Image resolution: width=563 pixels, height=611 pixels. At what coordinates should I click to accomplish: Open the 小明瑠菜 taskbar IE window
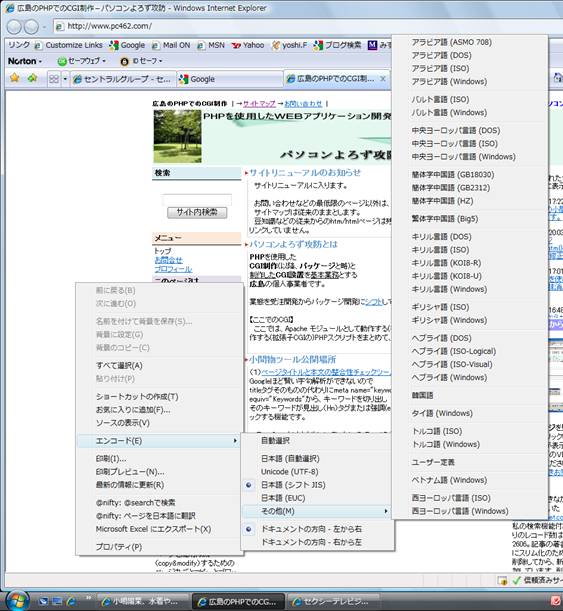143,601
